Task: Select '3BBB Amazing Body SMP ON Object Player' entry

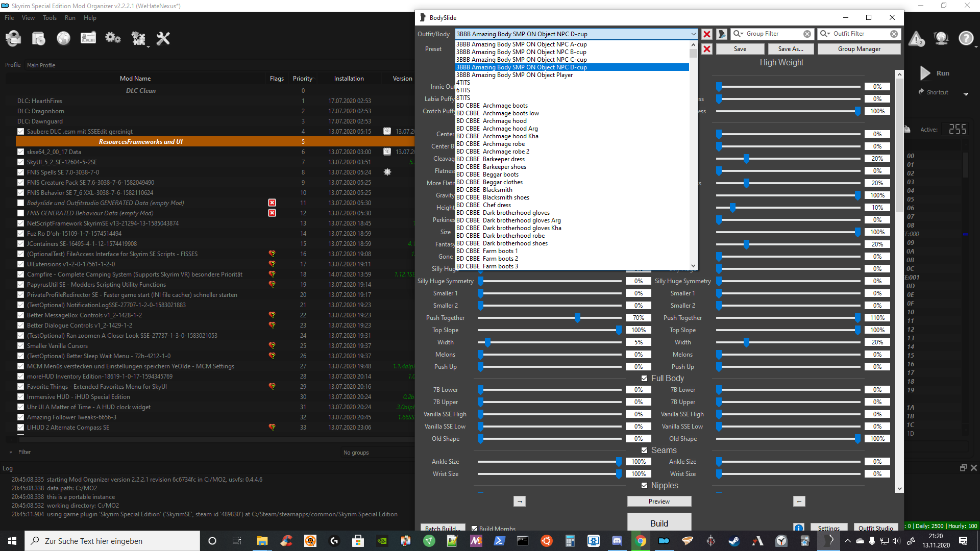Action: pyautogui.click(x=514, y=75)
